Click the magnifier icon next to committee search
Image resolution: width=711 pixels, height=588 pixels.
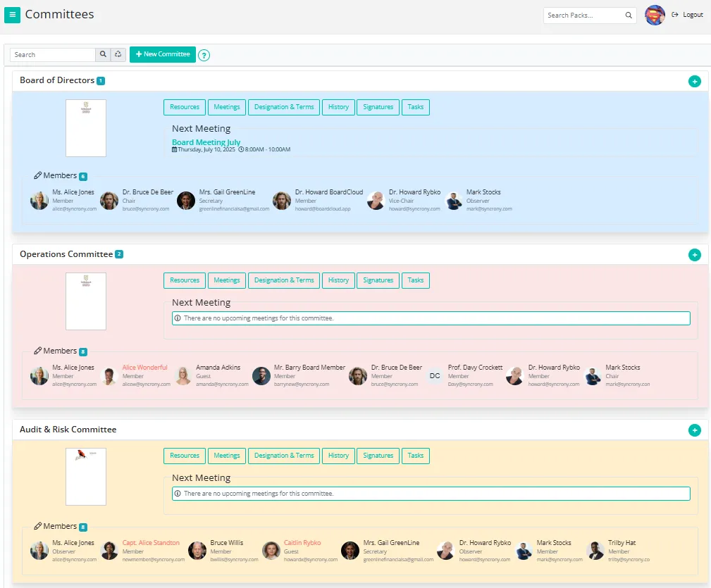pos(103,54)
